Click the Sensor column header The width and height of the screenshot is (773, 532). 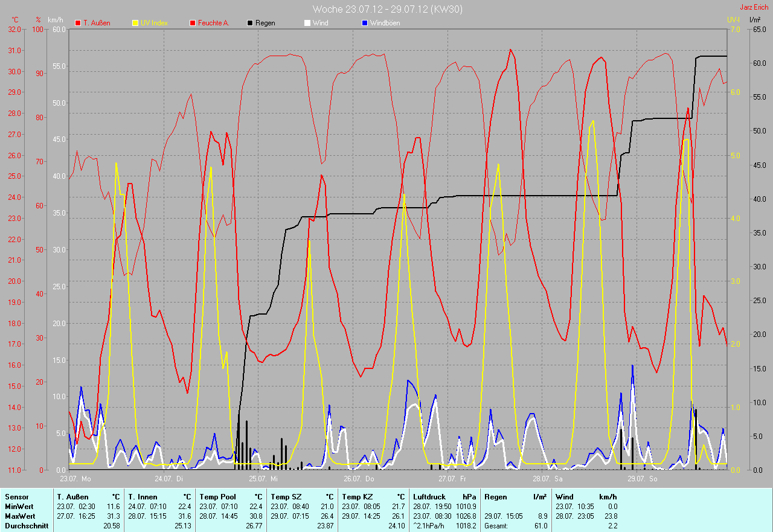click(16, 497)
